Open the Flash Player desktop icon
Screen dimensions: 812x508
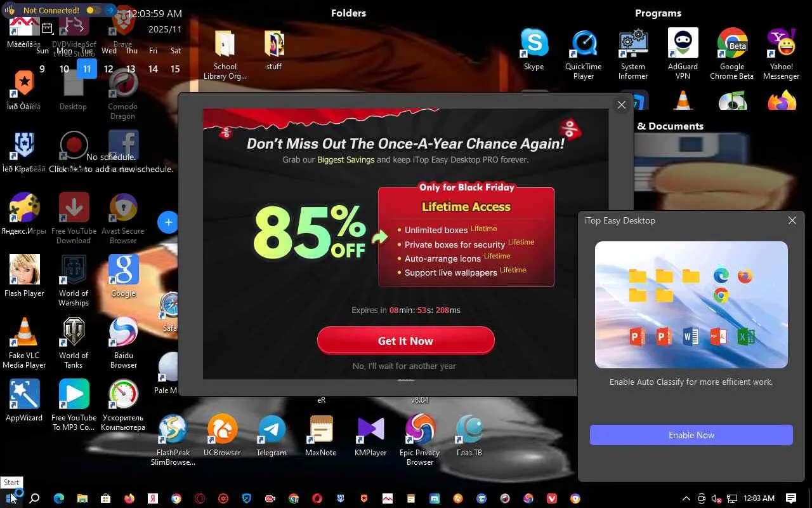click(x=24, y=276)
